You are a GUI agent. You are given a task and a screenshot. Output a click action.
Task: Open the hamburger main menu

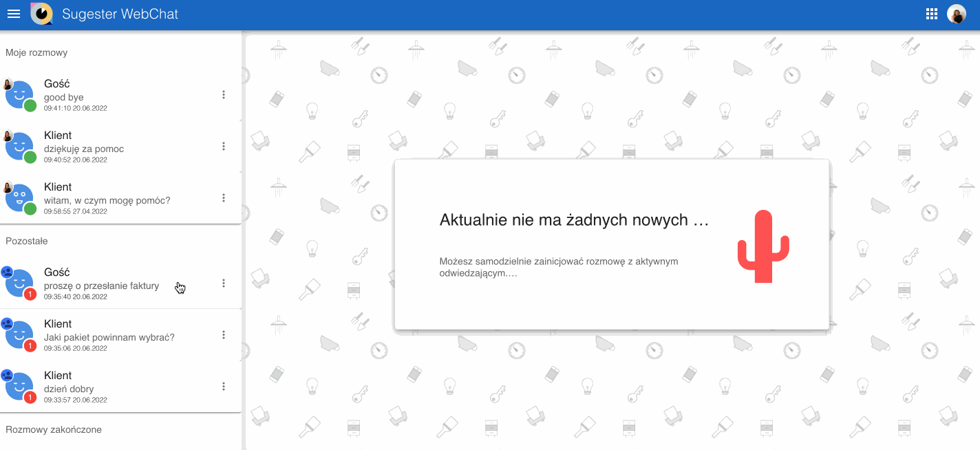(14, 14)
